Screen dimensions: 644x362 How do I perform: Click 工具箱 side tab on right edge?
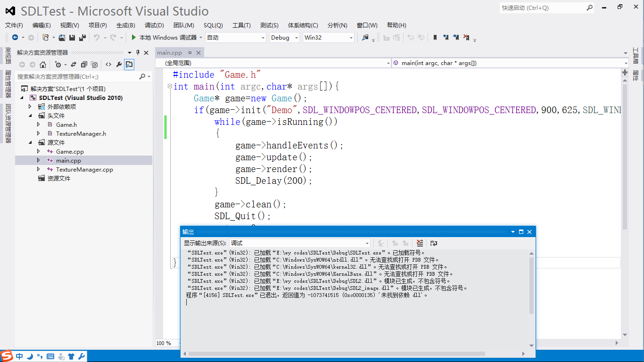(636, 55)
